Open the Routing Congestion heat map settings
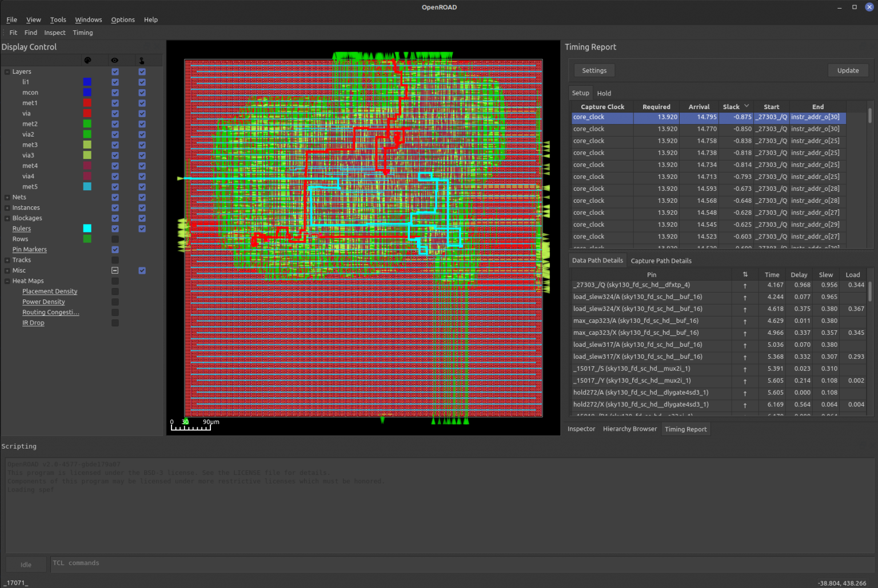878x588 pixels. [x=50, y=312]
